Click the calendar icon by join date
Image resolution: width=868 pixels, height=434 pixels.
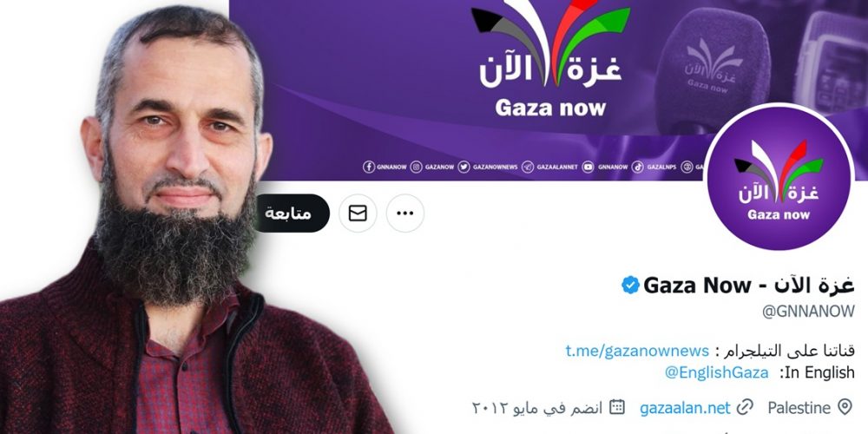tap(616, 407)
